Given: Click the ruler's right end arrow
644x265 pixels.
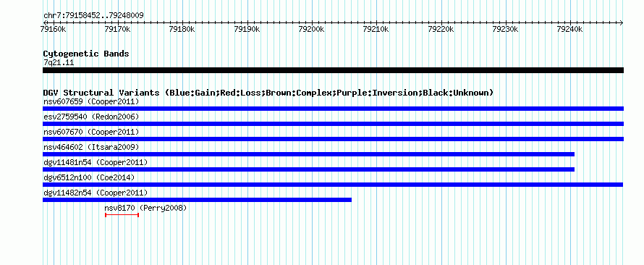Looking at the screenshot, I should pyautogui.click(x=622, y=22).
